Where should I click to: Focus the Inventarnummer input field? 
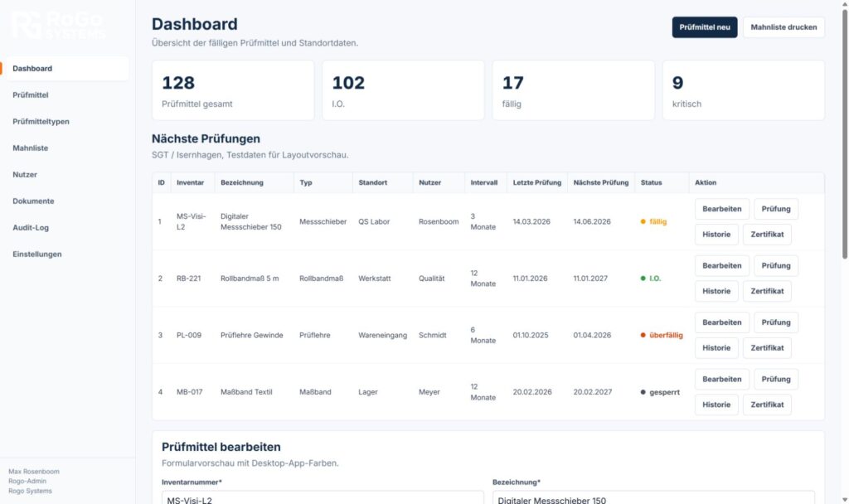click(x=323, y=498)
